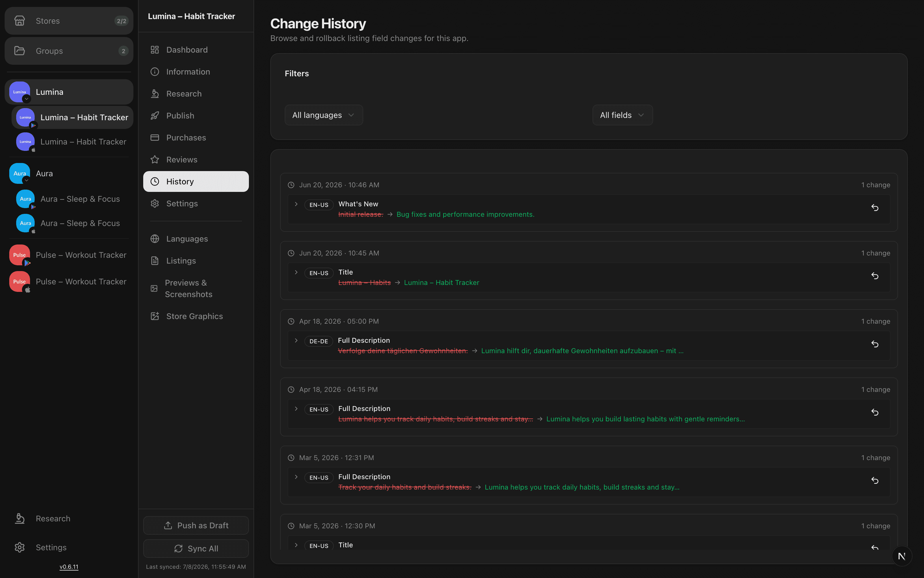924x578 pixels.
Task: Open the Stores panel
Action: tap(69, 21)
